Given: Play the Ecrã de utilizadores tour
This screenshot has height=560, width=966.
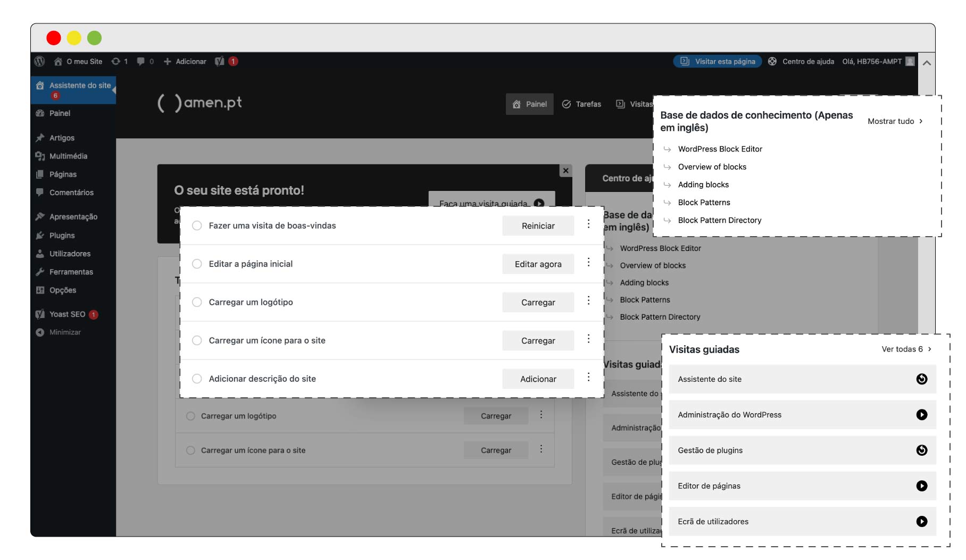Looking at the screenshot, I should (x=922, y=522).
